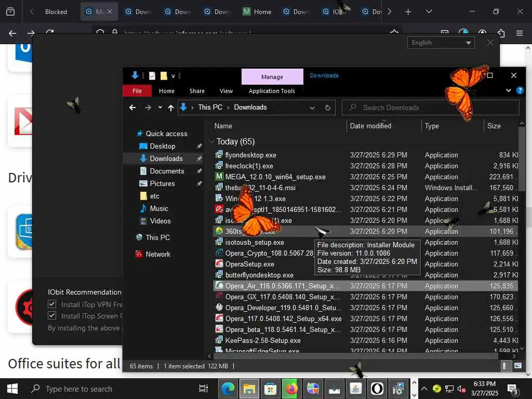Click the Properties quick access toolbar icon
This screenshot has width=532, height=399.
click(152, 76)
